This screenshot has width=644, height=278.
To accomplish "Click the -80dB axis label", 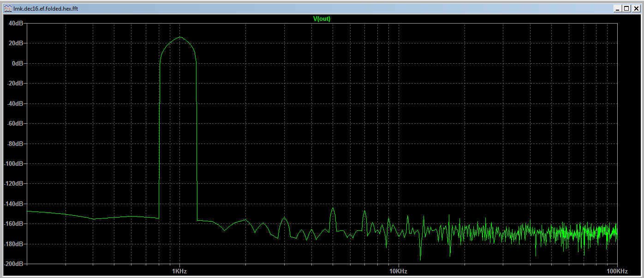I will click(16, 144).
